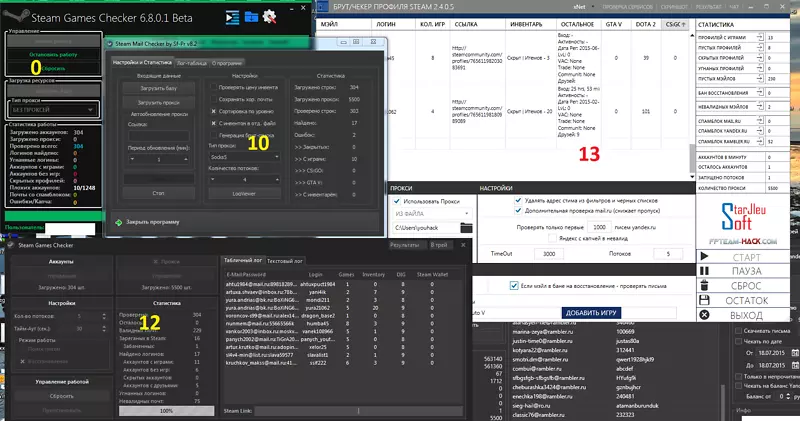
Task: Click the TimeOut input field
Action: 546,255
